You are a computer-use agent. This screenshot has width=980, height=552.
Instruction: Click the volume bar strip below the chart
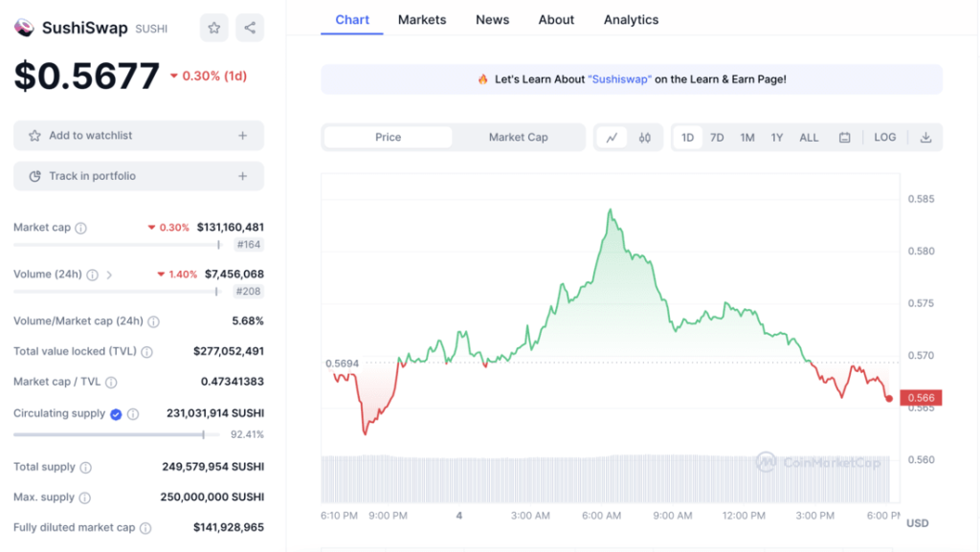click(x=603, y=474)
